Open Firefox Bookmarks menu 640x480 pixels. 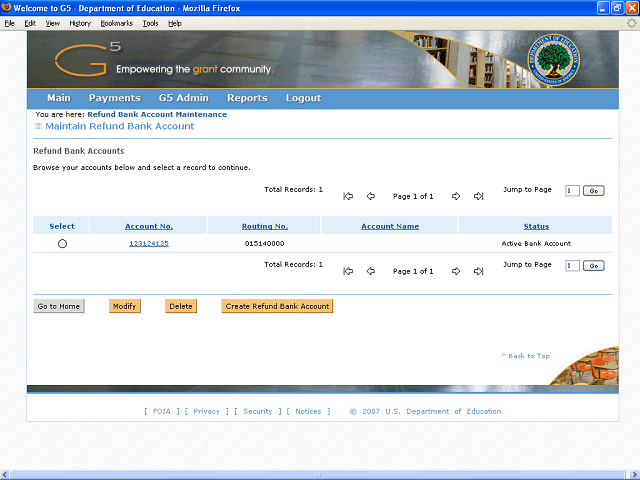click(x=116, y=22)
